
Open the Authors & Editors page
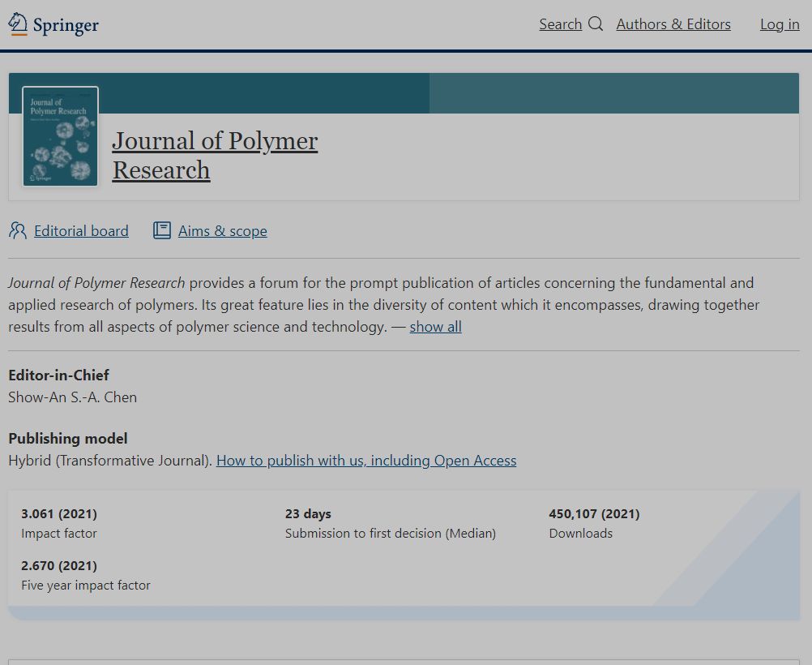point(673,24)
